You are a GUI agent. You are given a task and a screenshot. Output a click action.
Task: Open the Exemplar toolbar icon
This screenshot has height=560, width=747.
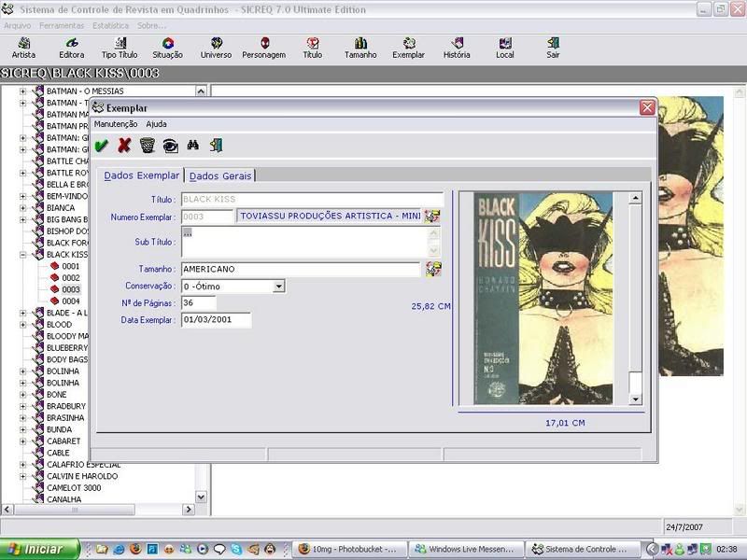click(x=409, y=48)
